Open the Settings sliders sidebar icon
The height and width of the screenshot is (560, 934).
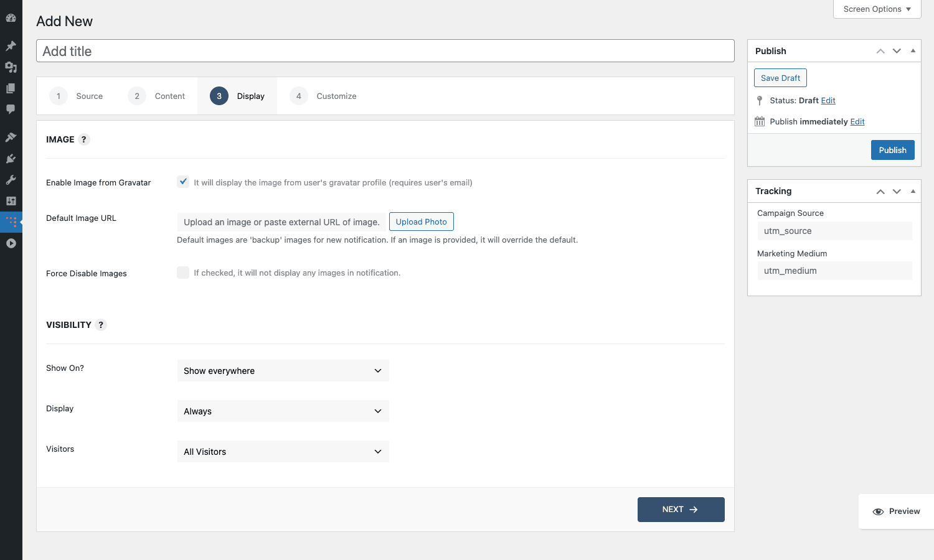click(x=11, y=201)
